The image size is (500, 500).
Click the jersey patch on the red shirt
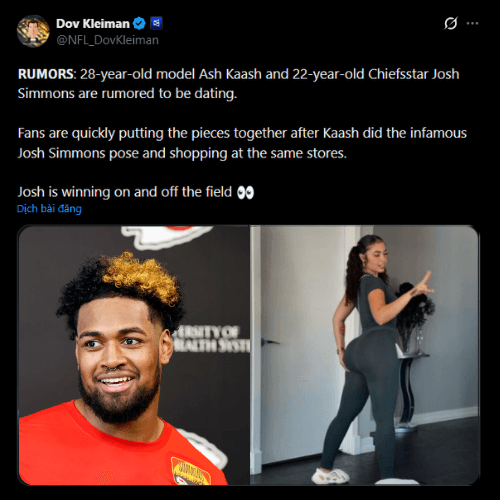pyautogui.click(x=190, y=471)
